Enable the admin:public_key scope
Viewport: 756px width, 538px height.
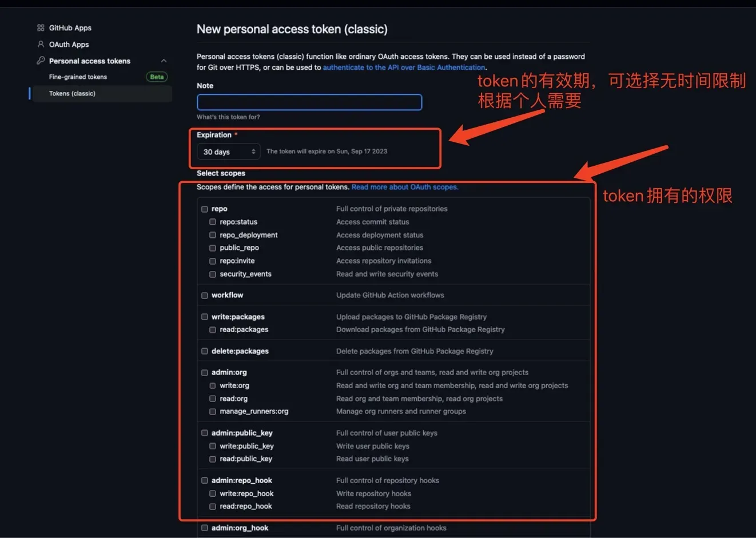[205, 433]
